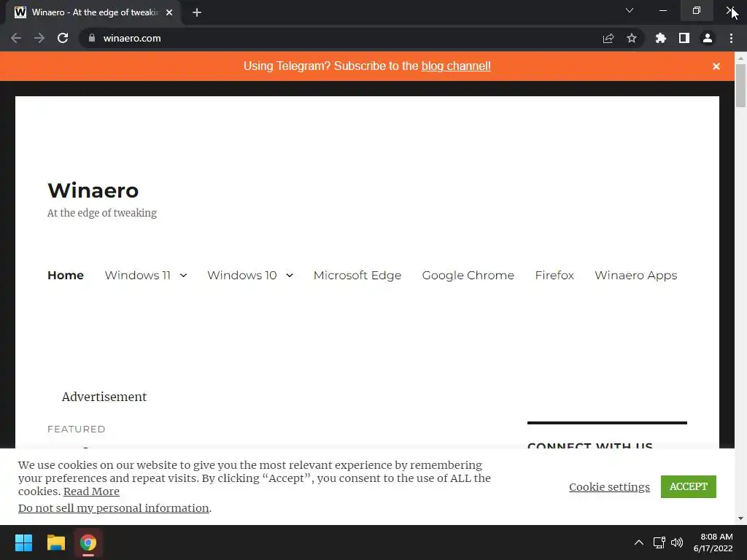The image size is (747, 560).
Task: Open Windows 10 menu item
Action: [x=242, y=275]
